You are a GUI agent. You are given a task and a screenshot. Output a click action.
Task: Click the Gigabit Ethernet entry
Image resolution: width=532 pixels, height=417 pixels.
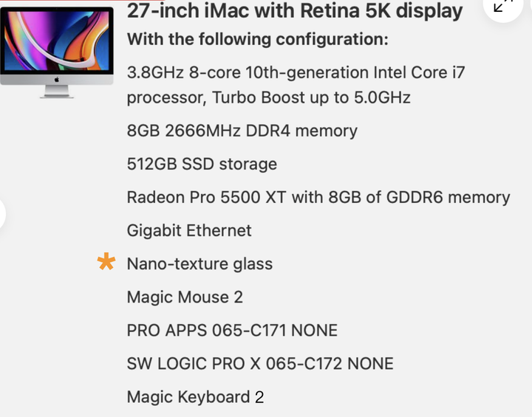point(189,230)
